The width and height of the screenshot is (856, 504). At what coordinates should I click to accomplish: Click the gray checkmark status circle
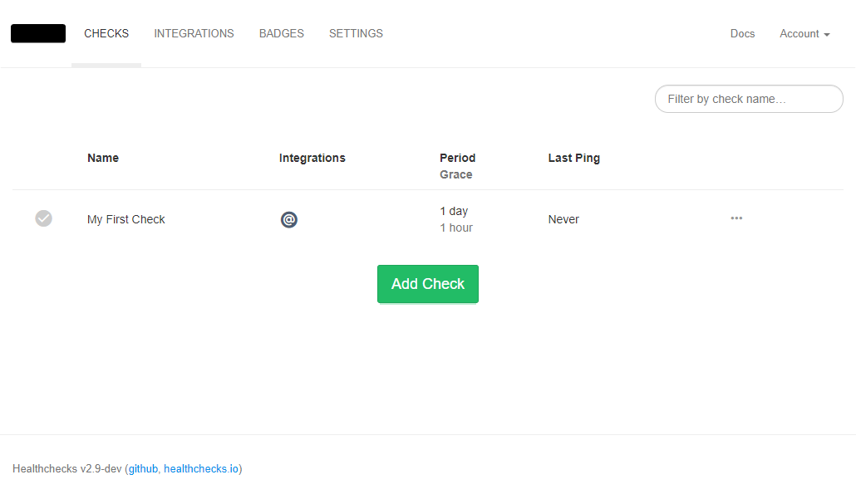coord(44,218)
